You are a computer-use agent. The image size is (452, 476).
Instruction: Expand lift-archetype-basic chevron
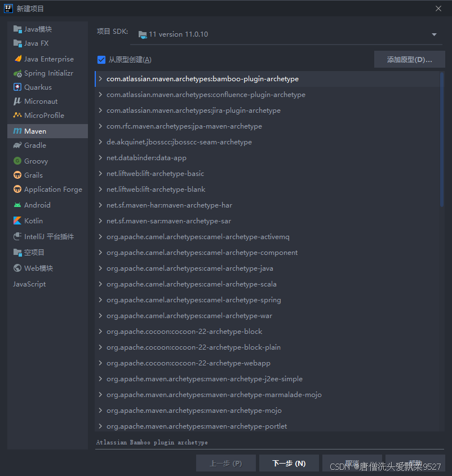100,173
